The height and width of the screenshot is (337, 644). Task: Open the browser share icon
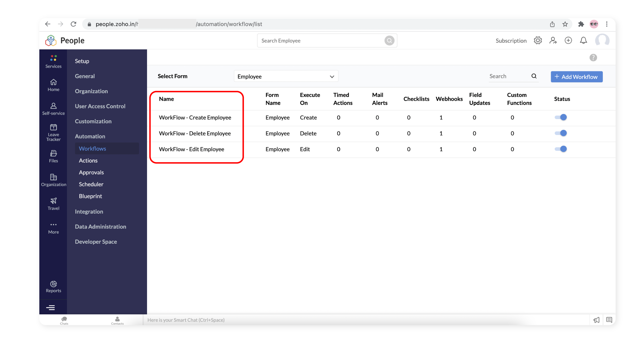(x=552, y=24)
